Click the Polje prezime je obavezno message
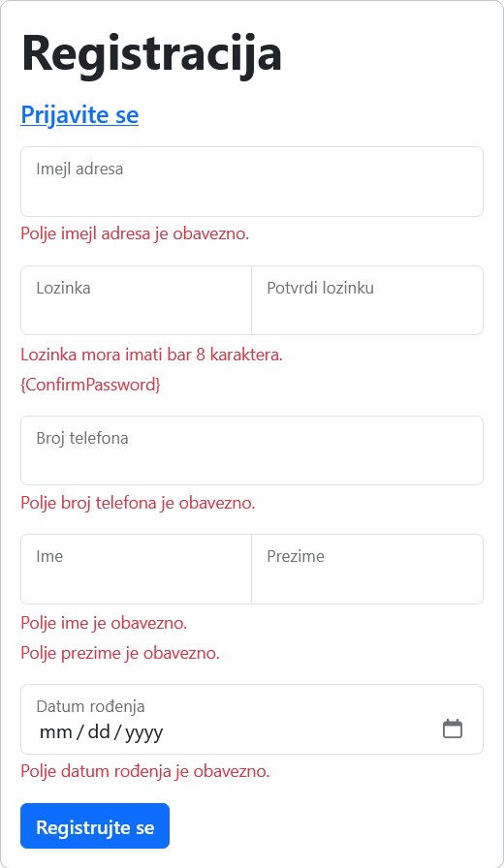This screenshot has width=504, height=868. 120,653
